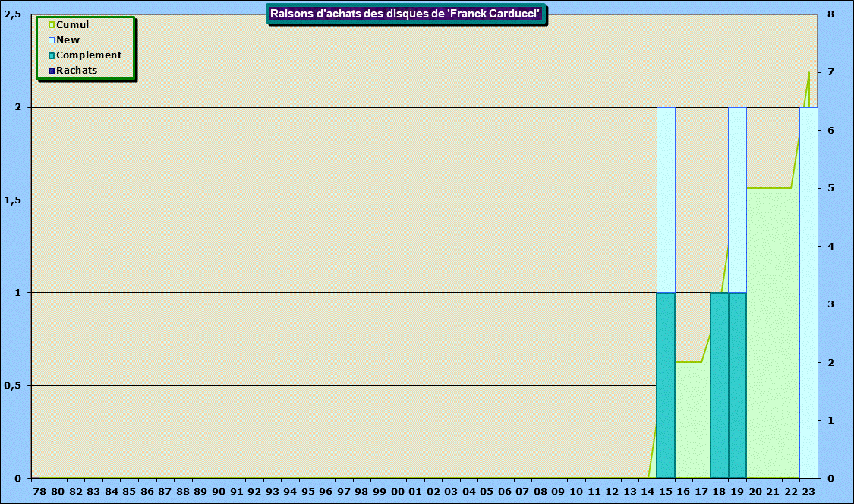
Task: Click the x-axis label '23'
Action: tap(808, 492)
